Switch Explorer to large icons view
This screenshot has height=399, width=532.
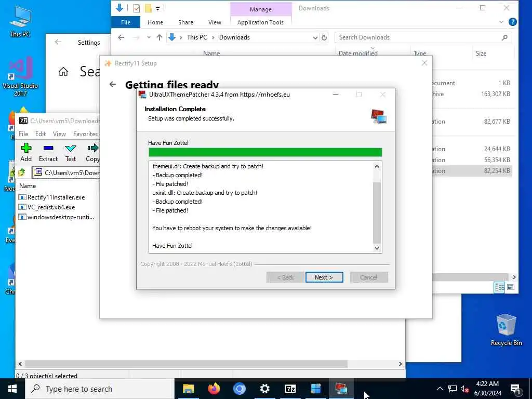pos(511,287)
